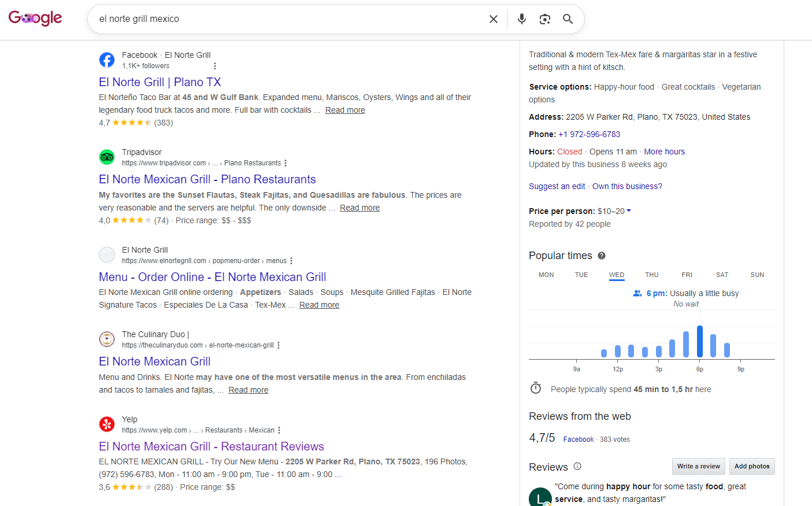Select WED in Popular times
812x506 pixels.
coord(617,275)
